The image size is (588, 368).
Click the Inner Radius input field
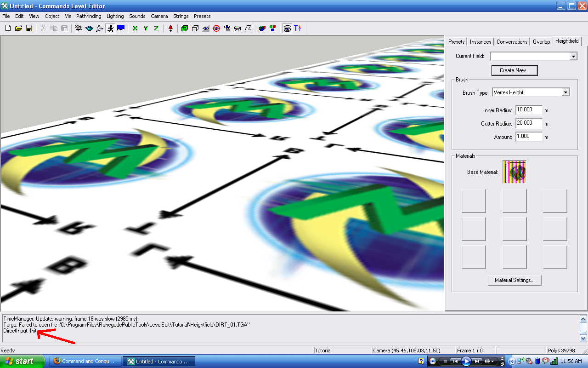pos(528,110)
